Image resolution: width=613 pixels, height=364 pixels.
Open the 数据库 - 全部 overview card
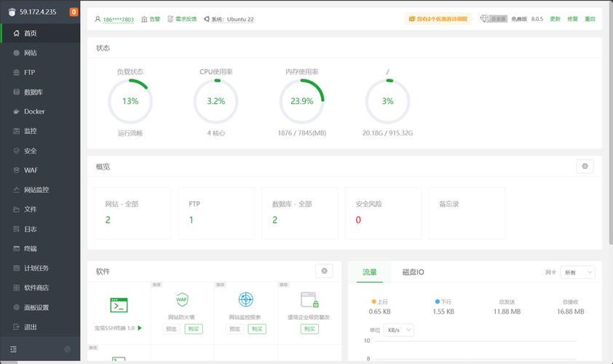[x=299, y=213]
